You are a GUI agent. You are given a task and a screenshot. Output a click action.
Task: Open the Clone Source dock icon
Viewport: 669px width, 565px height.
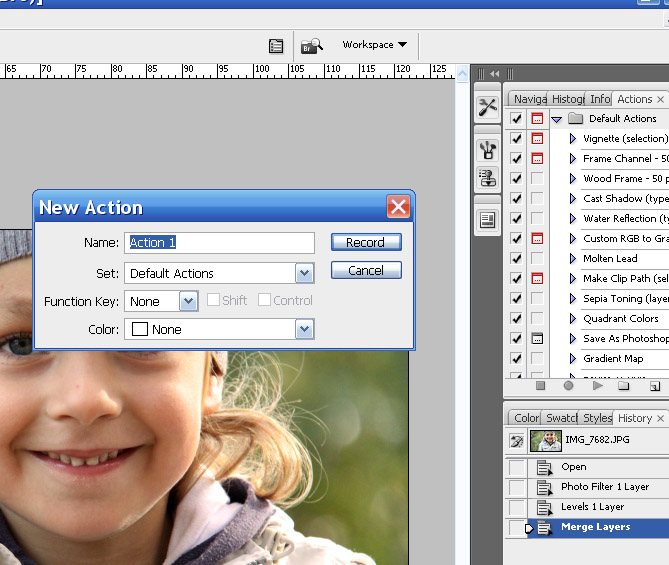(488, 178)
